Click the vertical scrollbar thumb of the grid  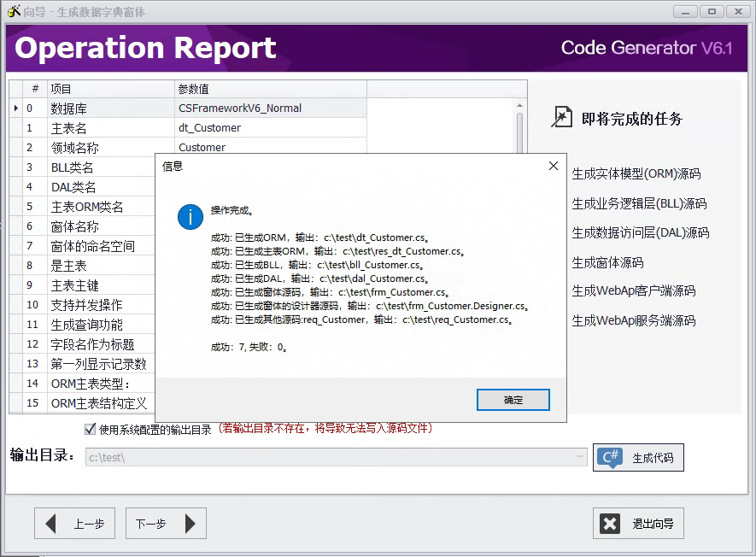519,132
